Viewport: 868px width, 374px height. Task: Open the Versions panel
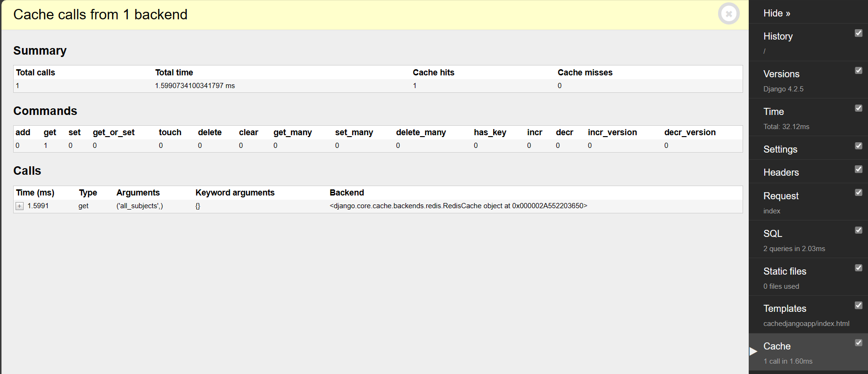click(781, 74)
